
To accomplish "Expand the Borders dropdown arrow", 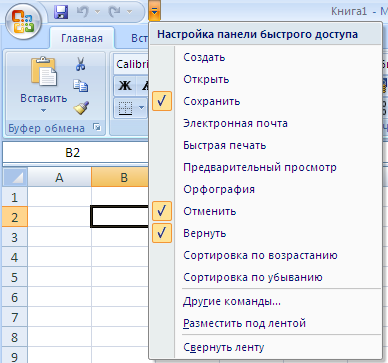I will point(141,108).
